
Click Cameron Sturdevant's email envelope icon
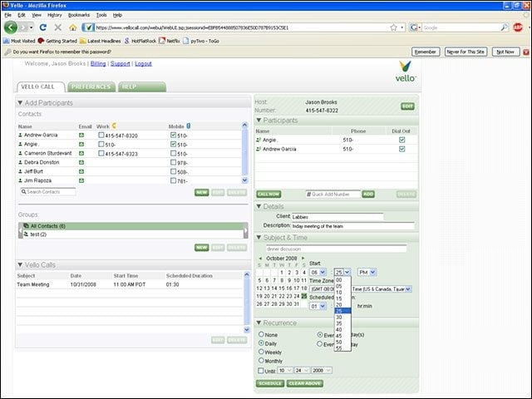click(81, 153)
